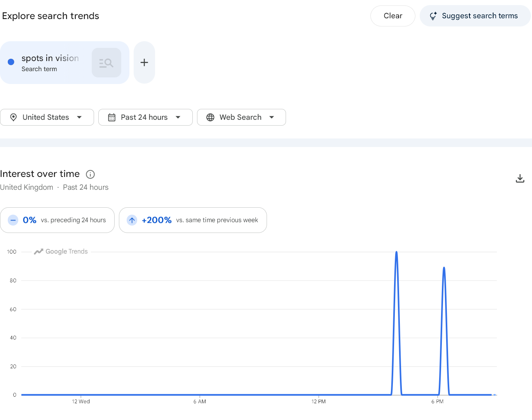Expand the Web Search type dropdown
Viewport: 532px width, 420px height.
(x=241, y=117)
